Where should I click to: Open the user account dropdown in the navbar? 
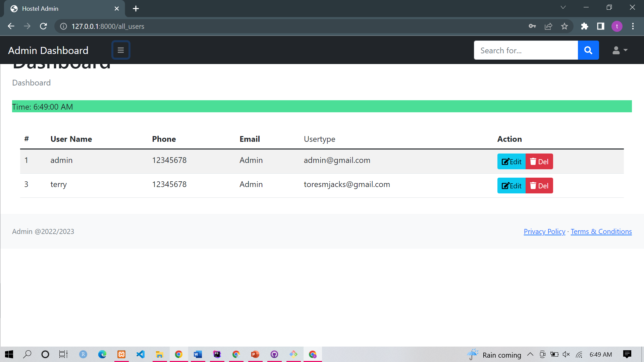click(620, 50)
